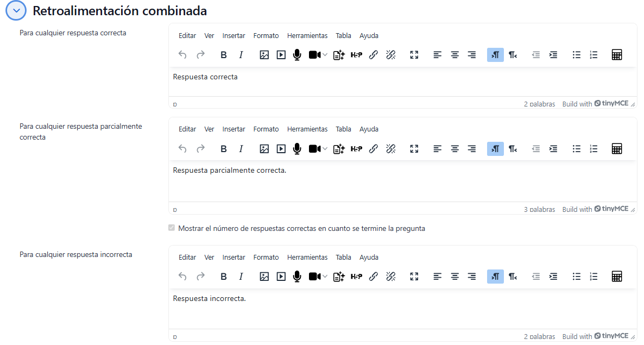
Task: Open equation editor in the incorrect-answer editor
Action: 616,277
